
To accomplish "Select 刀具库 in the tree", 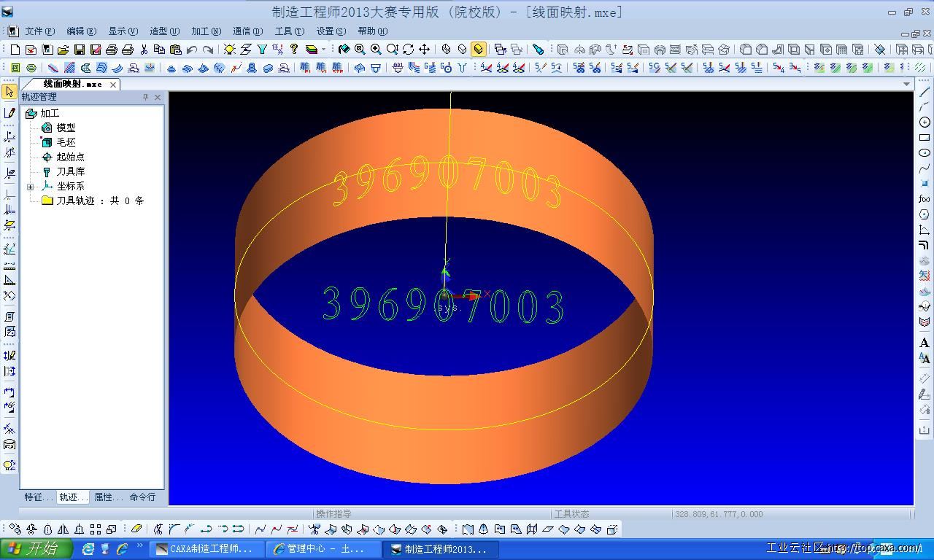I will coord(70,171).
